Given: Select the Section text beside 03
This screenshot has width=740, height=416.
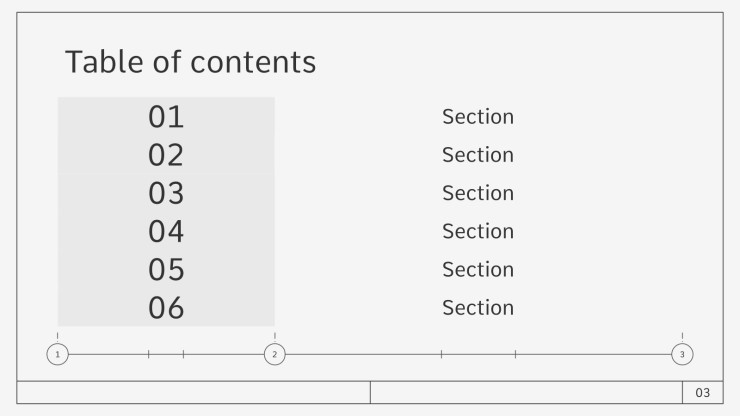Looking at the screenshot, I should coord(478,193).
